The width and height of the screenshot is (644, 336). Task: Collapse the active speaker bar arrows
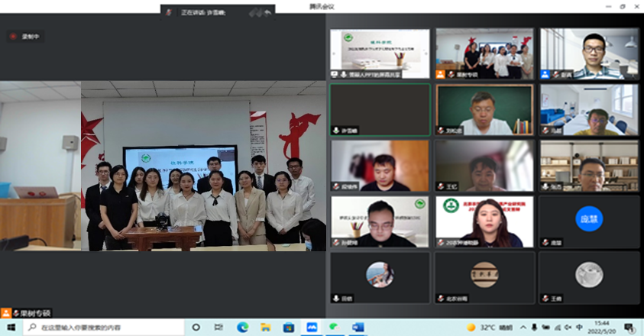(x=259, y=12)
